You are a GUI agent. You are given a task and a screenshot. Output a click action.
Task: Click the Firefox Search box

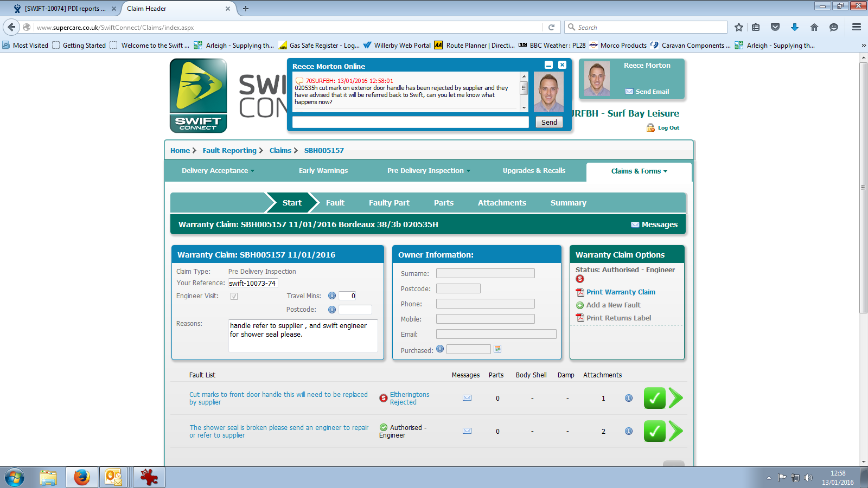tap(646, 27)
